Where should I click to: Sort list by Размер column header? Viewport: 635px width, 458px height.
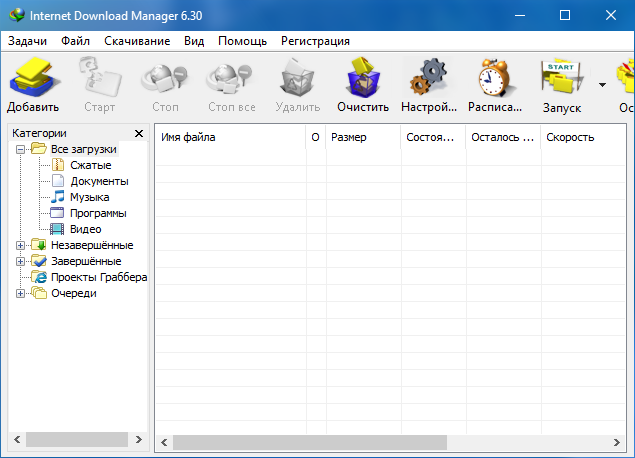coord(362,137)
